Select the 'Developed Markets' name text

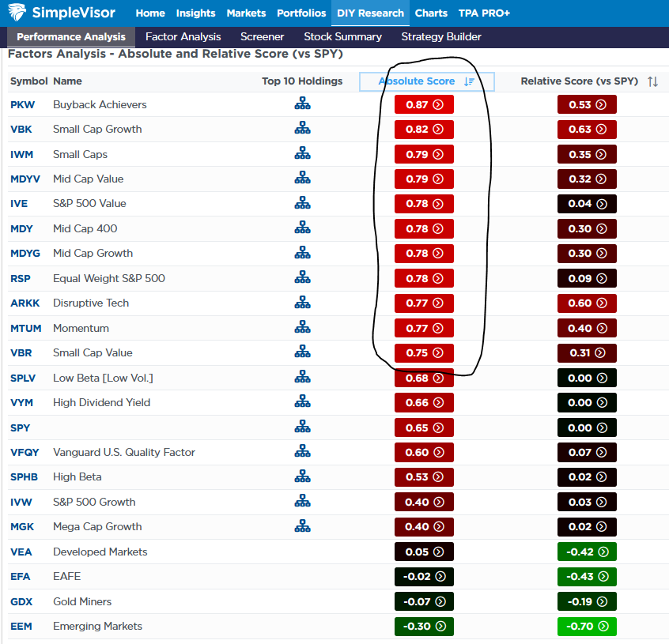pos(100,552)
